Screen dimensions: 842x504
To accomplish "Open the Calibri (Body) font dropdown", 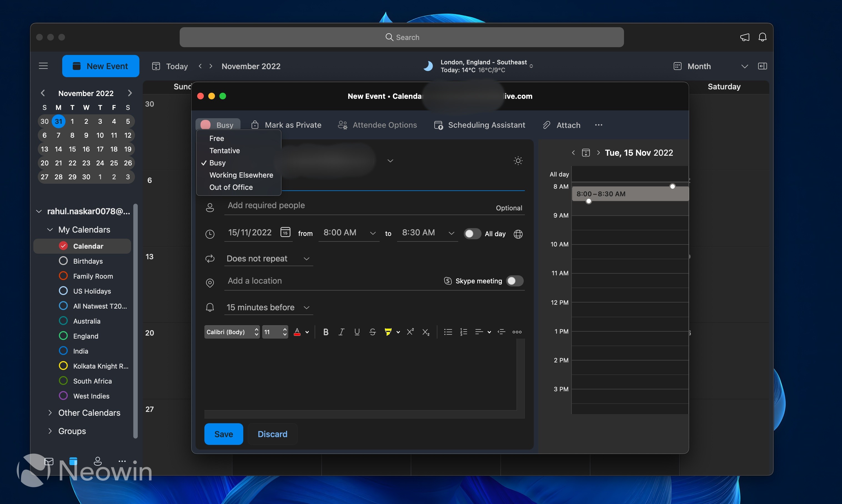I will coord(232,332).
